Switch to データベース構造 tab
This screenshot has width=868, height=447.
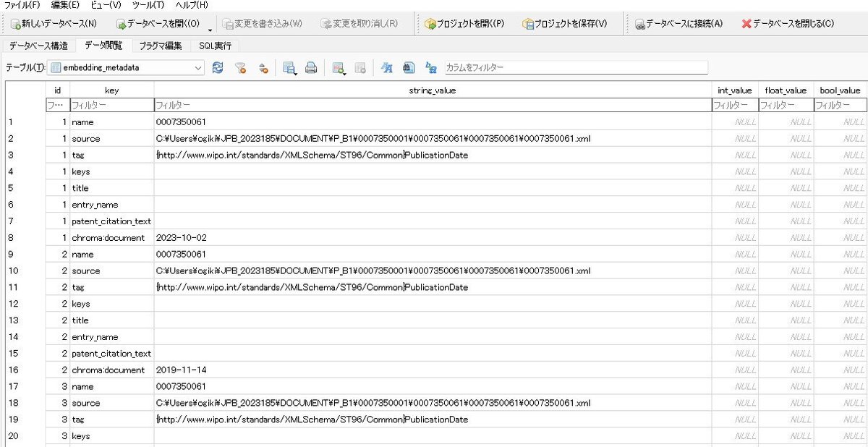(39, 46)
